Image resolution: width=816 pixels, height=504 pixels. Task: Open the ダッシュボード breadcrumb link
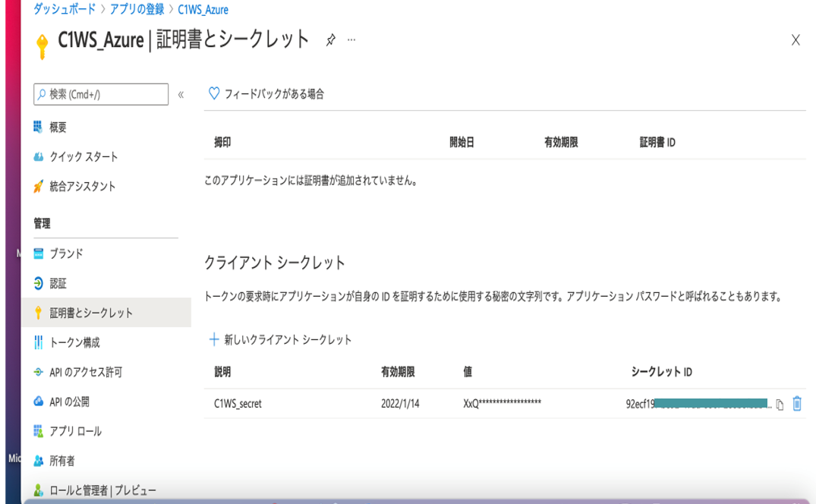coord(65,9)
